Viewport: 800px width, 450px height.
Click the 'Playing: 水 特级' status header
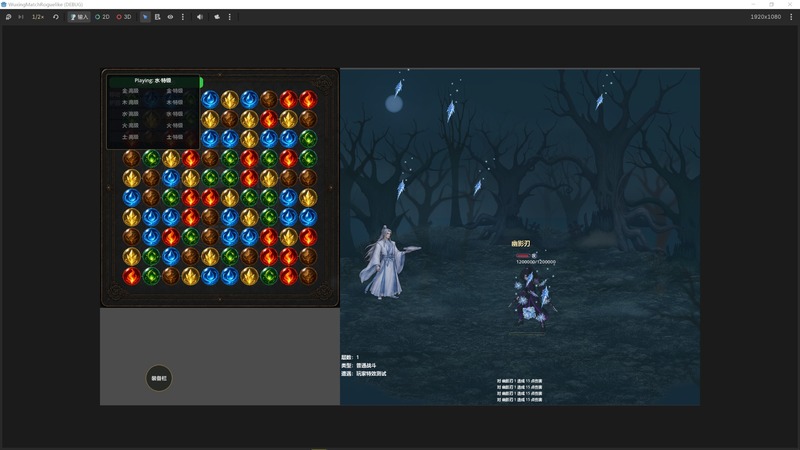[153, 81]
